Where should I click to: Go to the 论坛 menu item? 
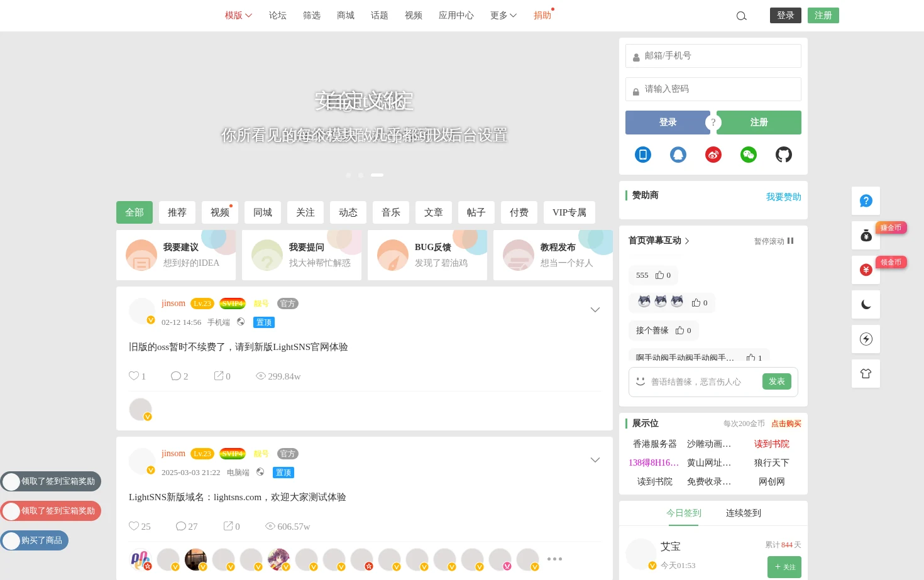278,16
